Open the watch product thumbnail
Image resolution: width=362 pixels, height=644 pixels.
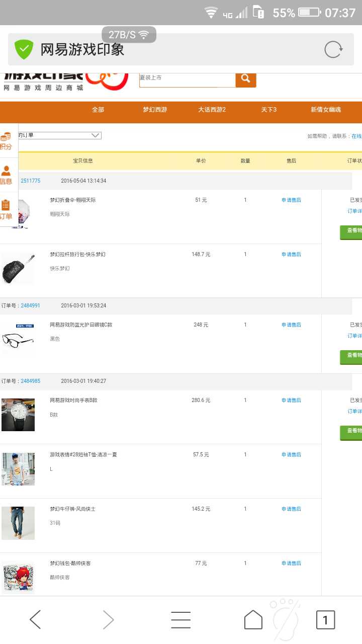coord(18,415)
